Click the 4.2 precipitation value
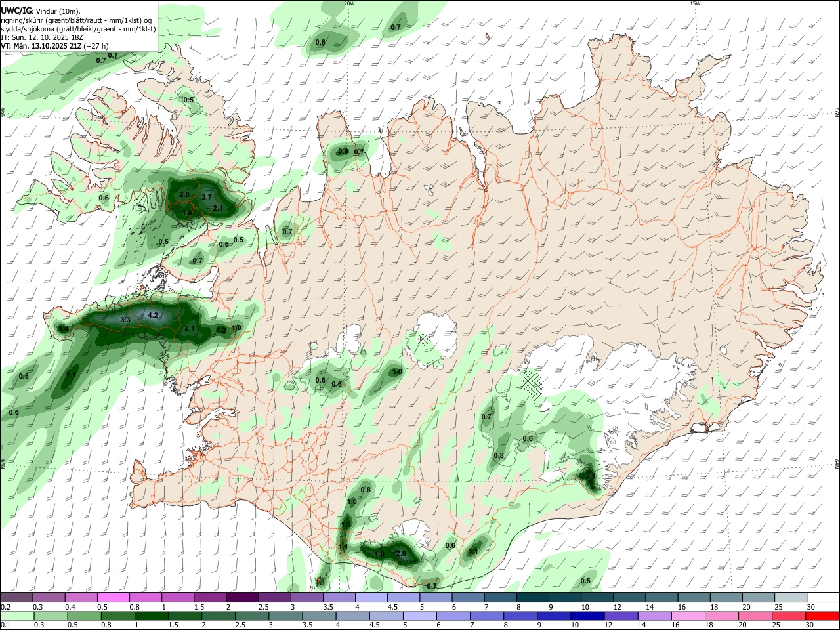The width and height of the screenshot is (840, 630). tap(153, 316)
